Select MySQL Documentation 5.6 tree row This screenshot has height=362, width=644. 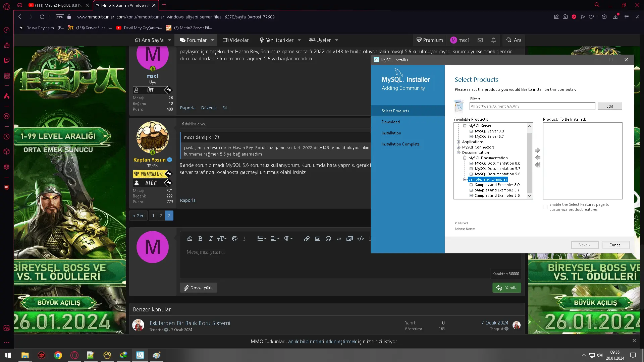click(x=497, y=174)
